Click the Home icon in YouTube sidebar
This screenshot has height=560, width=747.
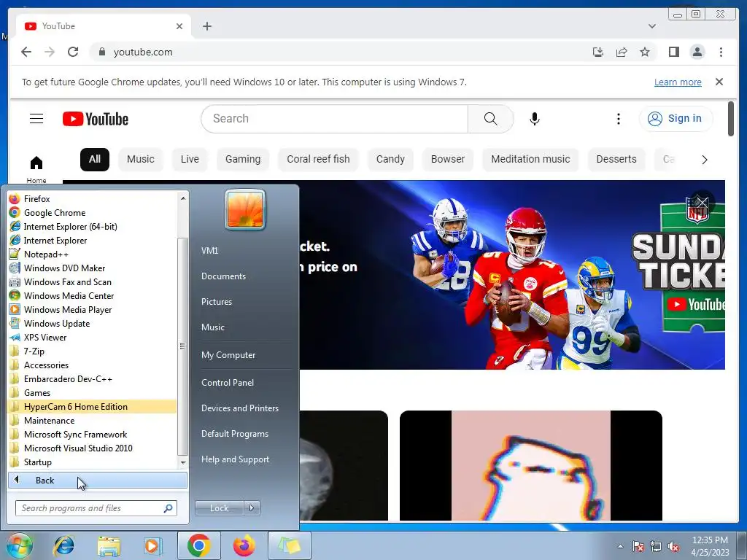pyautogui.click(x=36, y=163)
